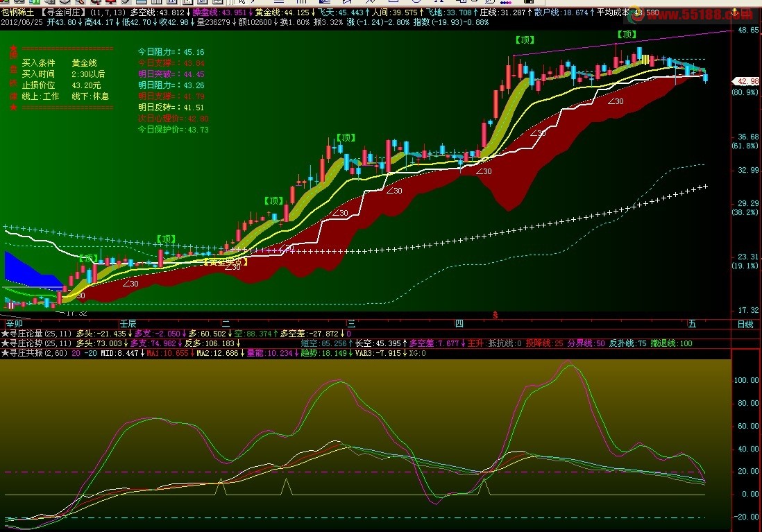Click the 明日反转=:41.51 line
The image size is (762, 532).
171,108
